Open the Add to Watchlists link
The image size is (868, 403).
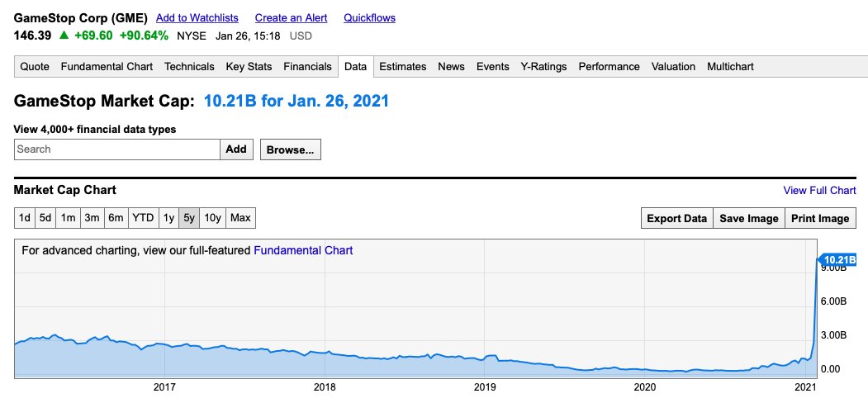point(197,17)
